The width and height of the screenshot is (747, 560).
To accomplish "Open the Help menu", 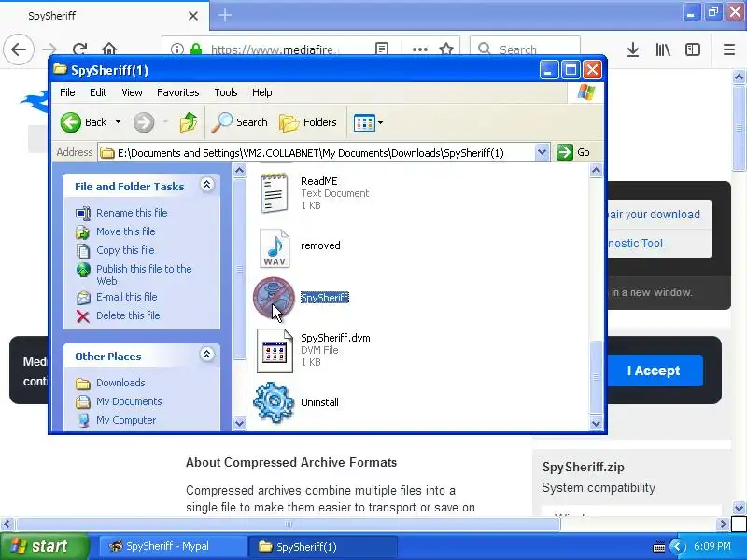I will coord(262,92).
